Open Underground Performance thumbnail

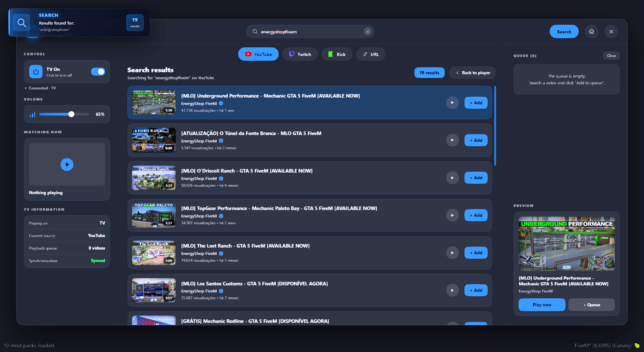154,103
